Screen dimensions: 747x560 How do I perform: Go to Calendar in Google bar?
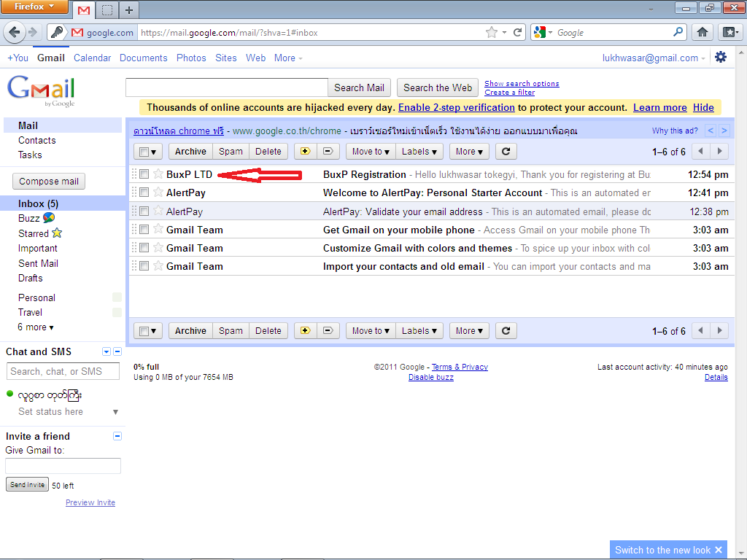coord(93,58)
